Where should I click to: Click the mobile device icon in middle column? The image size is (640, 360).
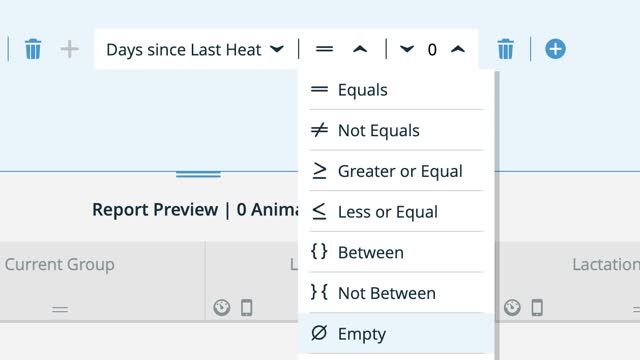point(247,308)
